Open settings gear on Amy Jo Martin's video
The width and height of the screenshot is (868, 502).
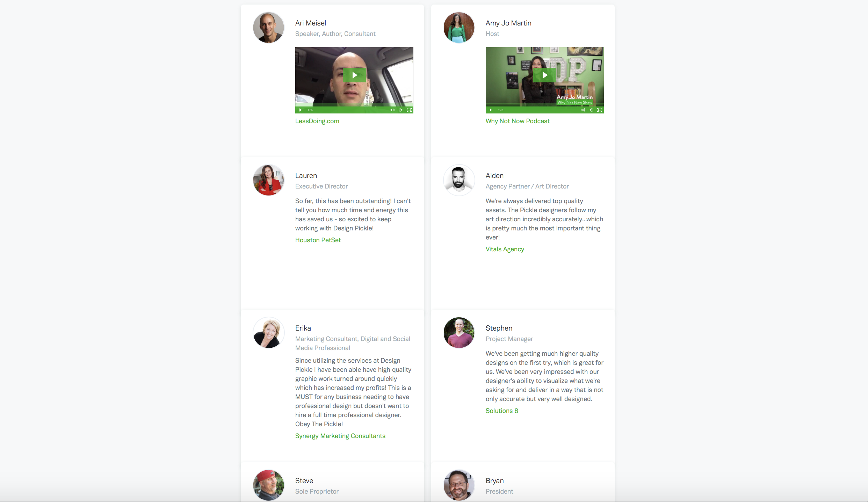(x=591, y=110)
